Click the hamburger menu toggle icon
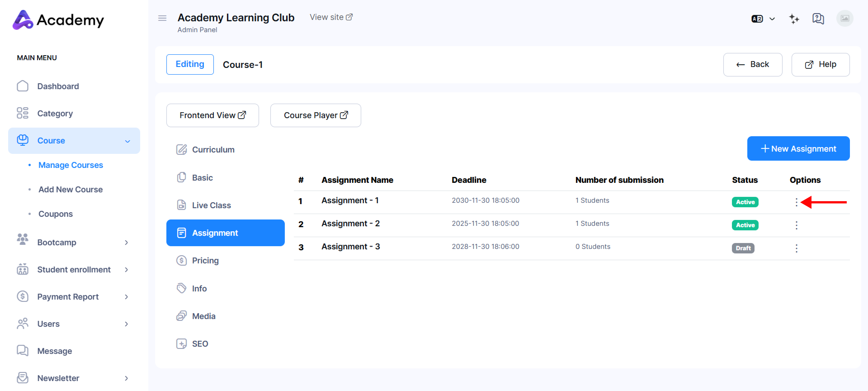 pyautogui.click(x=162, y=18)
